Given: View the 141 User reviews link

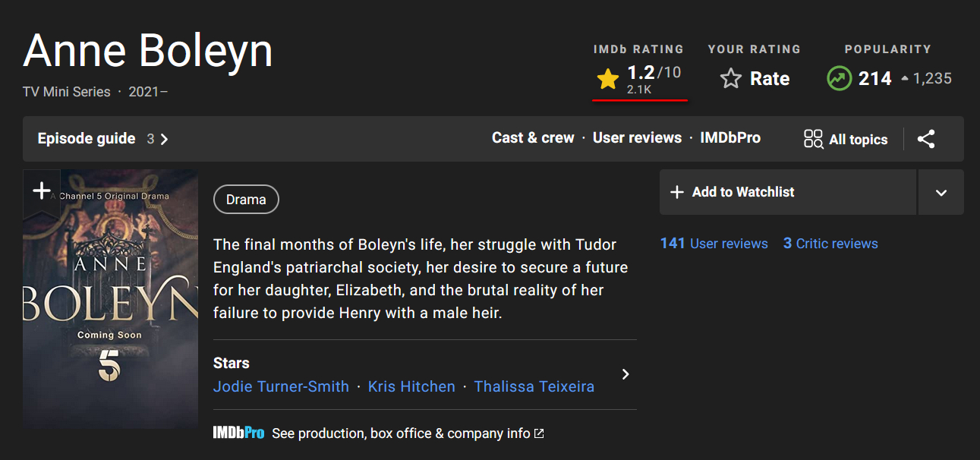Looking at the screenshot, I should (714, 244).
